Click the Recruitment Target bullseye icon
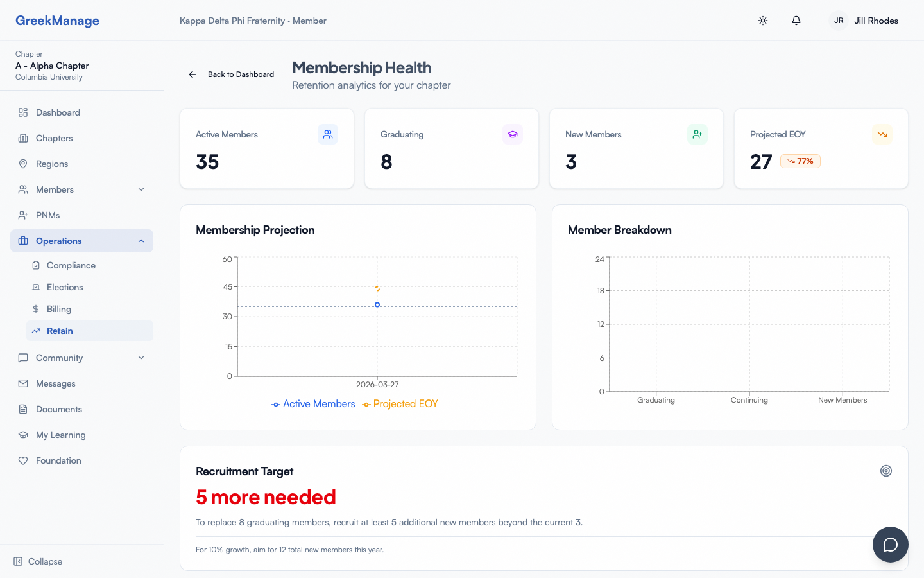 (886, 471)
